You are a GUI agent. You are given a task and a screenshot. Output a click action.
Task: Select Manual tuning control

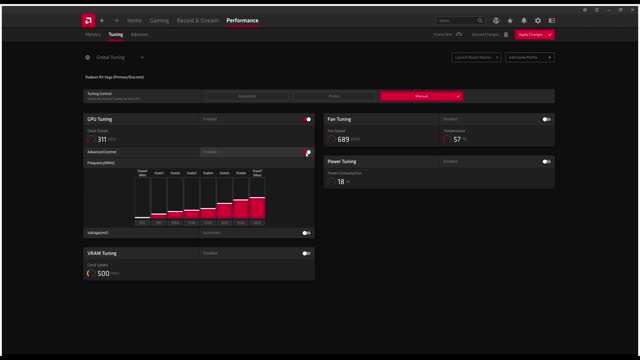tap(422, 96)
